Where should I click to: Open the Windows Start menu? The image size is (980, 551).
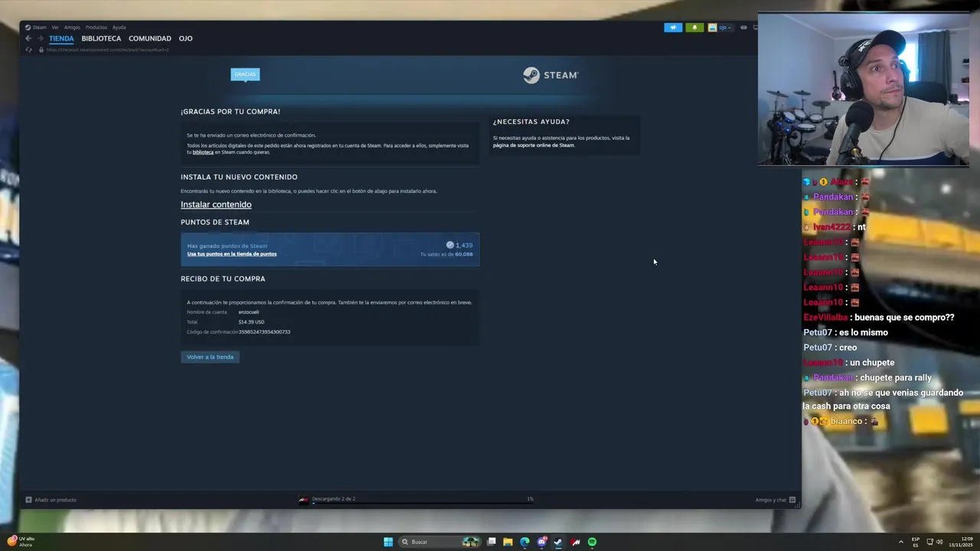[x=388, y=542]
